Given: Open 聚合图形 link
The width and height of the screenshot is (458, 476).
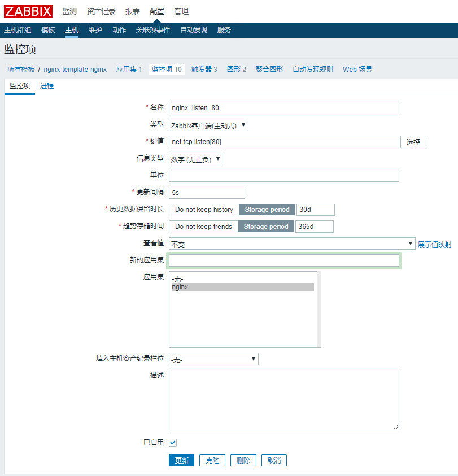Looking at the screenshot, I should point(269,70).
